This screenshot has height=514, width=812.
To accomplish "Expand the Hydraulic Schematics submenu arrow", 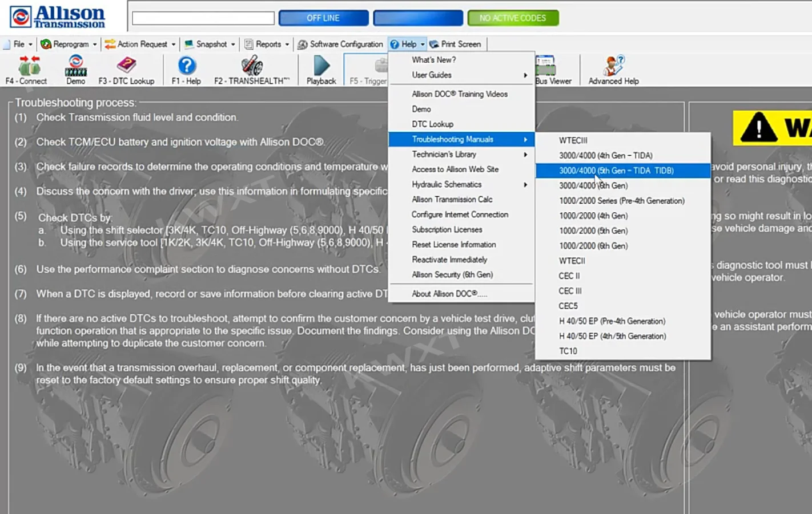I will point(525,185).
